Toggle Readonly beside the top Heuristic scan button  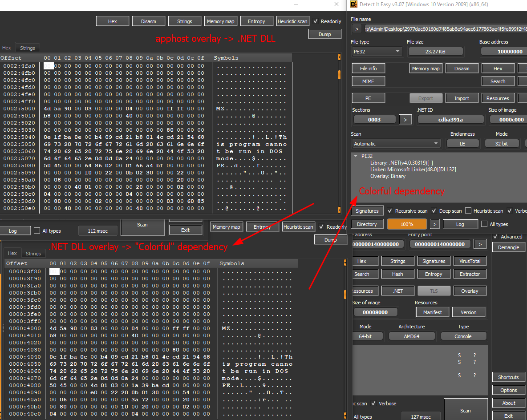[x=316, y=21]
